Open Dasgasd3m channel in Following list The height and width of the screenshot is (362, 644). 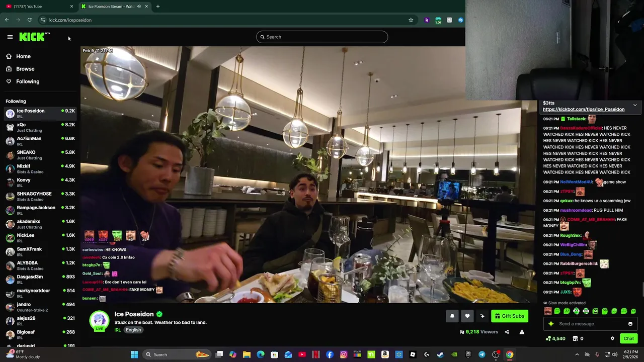[x=40, y=279]
